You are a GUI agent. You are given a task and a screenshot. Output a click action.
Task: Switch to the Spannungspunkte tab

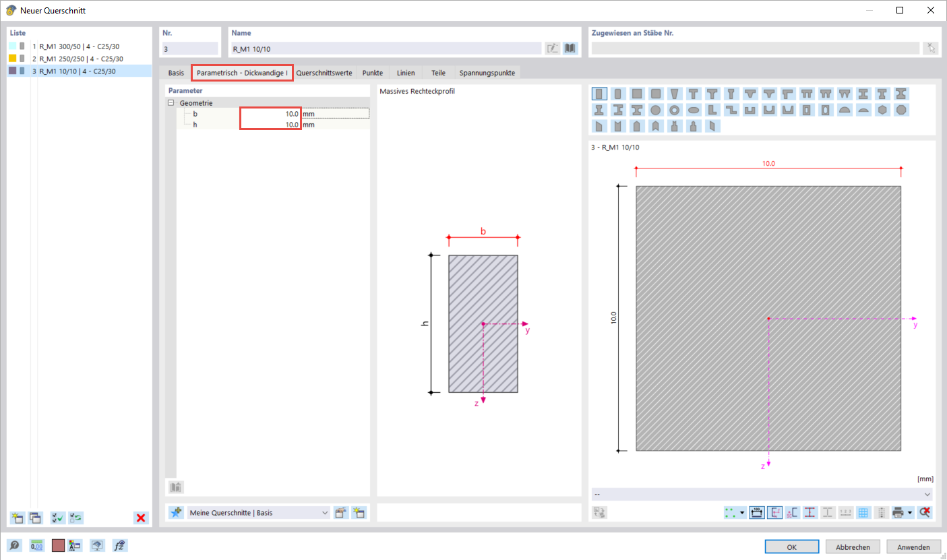pyautogui.click(x=488, y=72)
